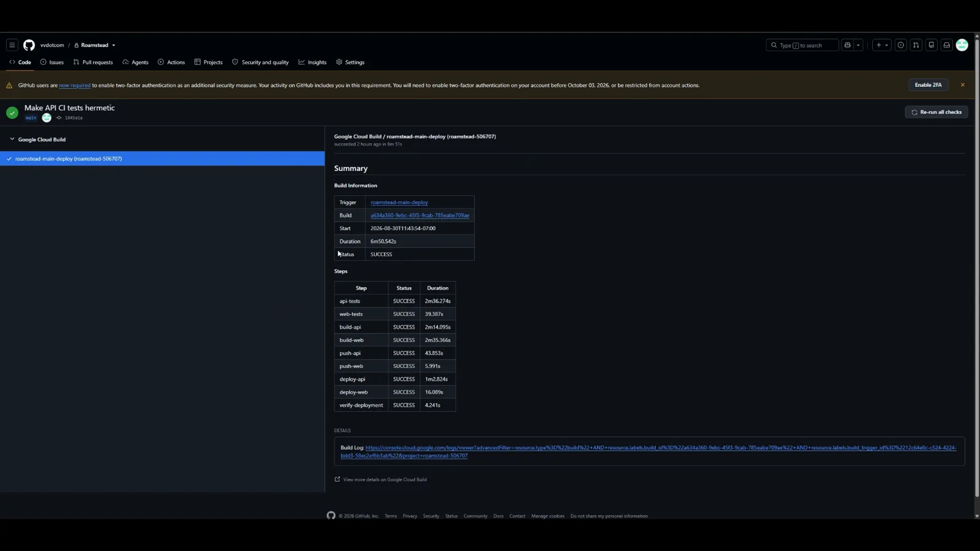Image resolution: width=980 pixels, height=551 pixels.
Task: Click the sync icon on Re-run all checks
Action: coord(914,113)
